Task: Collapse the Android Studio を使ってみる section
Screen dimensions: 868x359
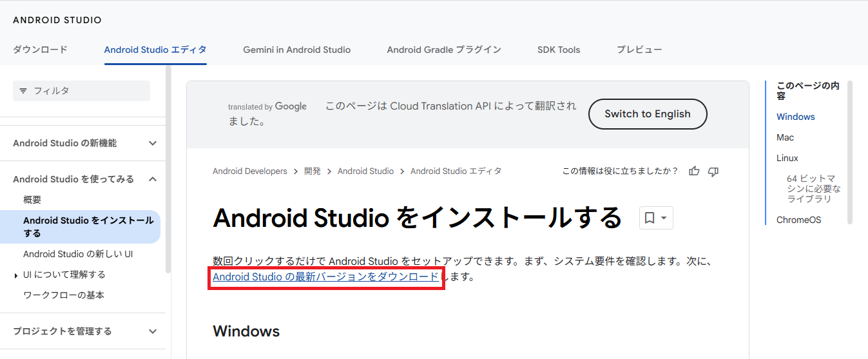Action: (153, 179)
